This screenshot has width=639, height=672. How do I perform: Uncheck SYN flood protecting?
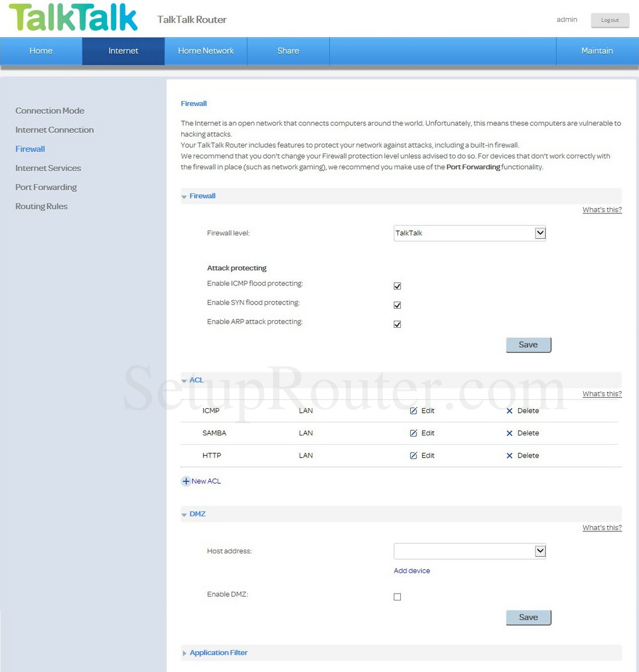point(397,305)
